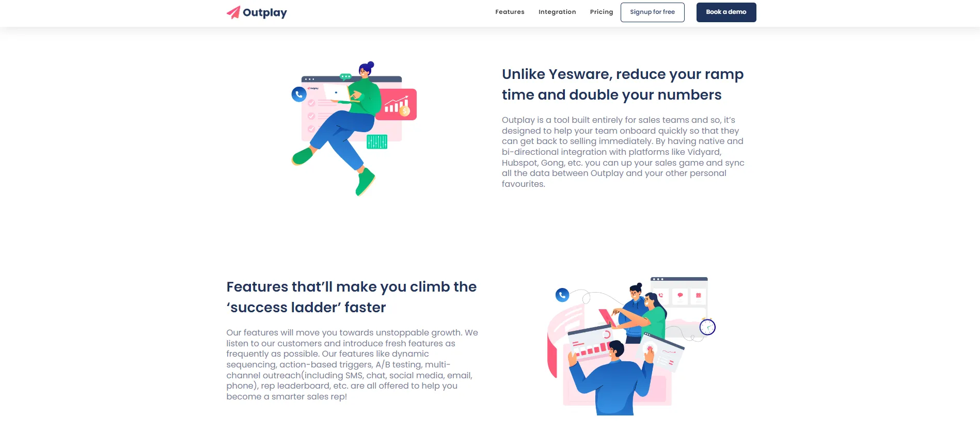Click the team collaboration illustration
The width and height of the screenshot is (980, 433).
[x=631, y=346]
